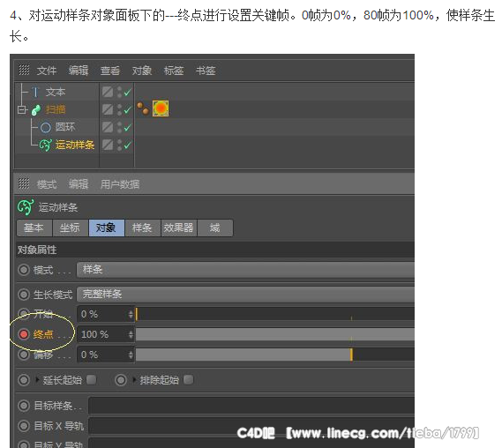The height and width of the screenshot is (448, 502).
Task: Click keyframe dot next to 延长起始
Action: click(x=24, y=380)
